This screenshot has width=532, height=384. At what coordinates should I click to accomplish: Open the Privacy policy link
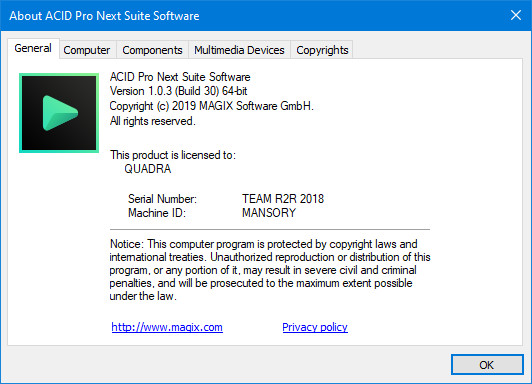point(315,327)
